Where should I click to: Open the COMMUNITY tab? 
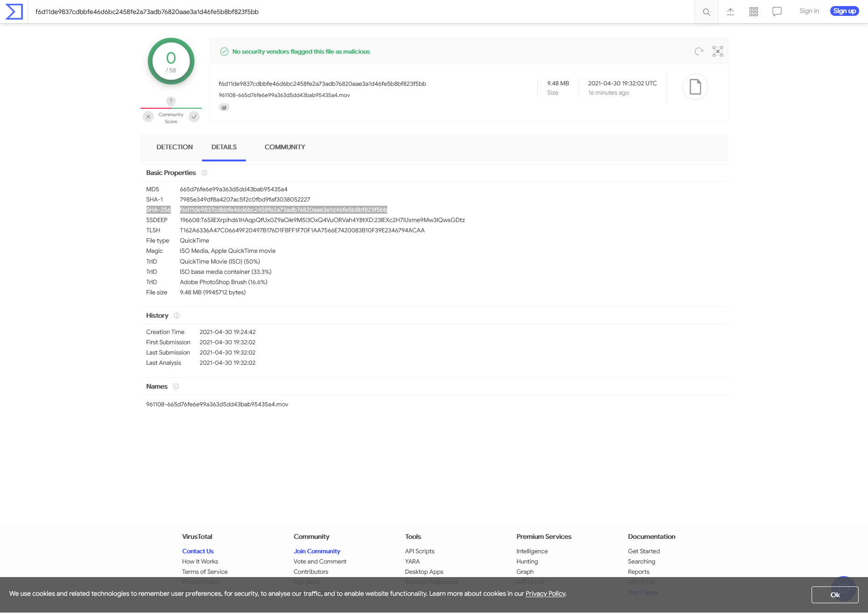point(285,147)
